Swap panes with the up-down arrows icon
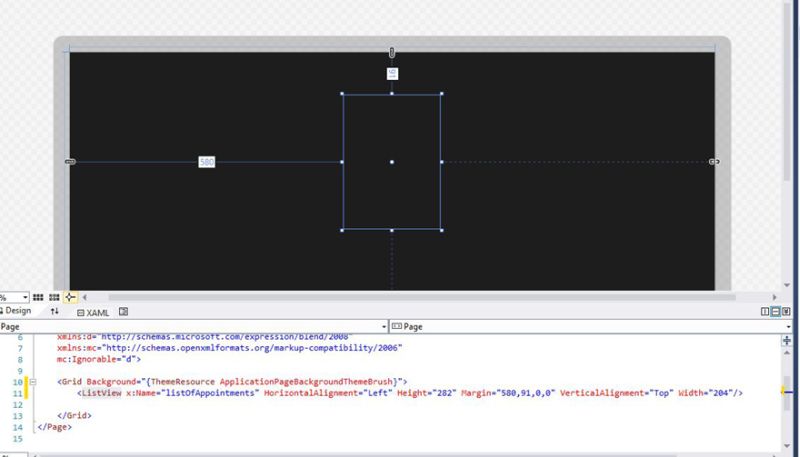800x457 pixels. pos(55,311)
